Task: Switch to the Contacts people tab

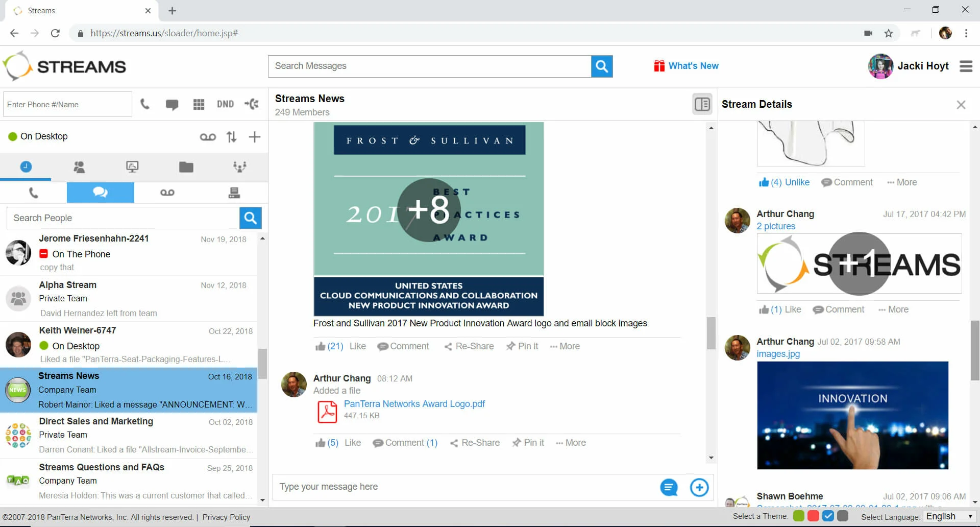Action: 79,166
